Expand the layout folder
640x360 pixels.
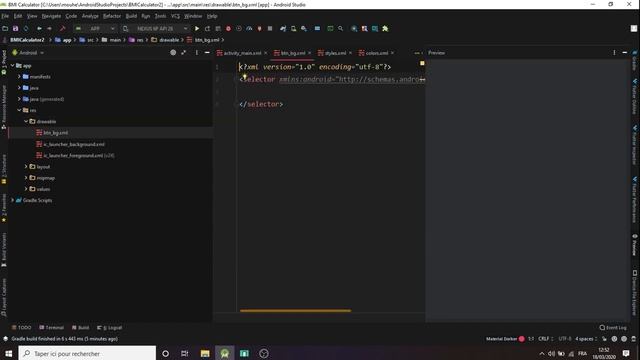pyautogui.click(x=26, y=167)
